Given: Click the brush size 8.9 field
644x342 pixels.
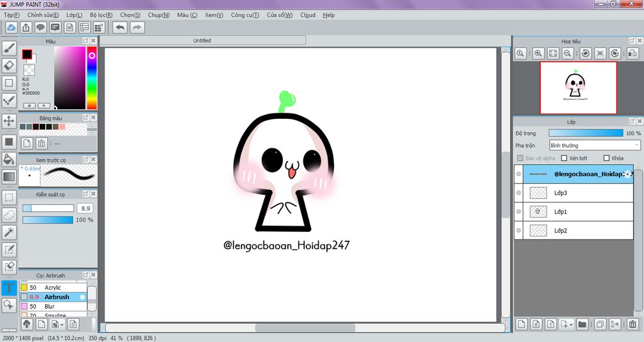Looking at the screenshot, I should (x=86, y=208).
